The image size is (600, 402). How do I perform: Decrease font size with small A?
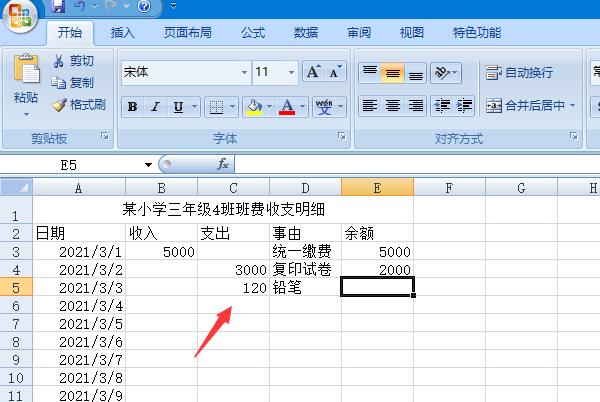[x=335, y=72]
